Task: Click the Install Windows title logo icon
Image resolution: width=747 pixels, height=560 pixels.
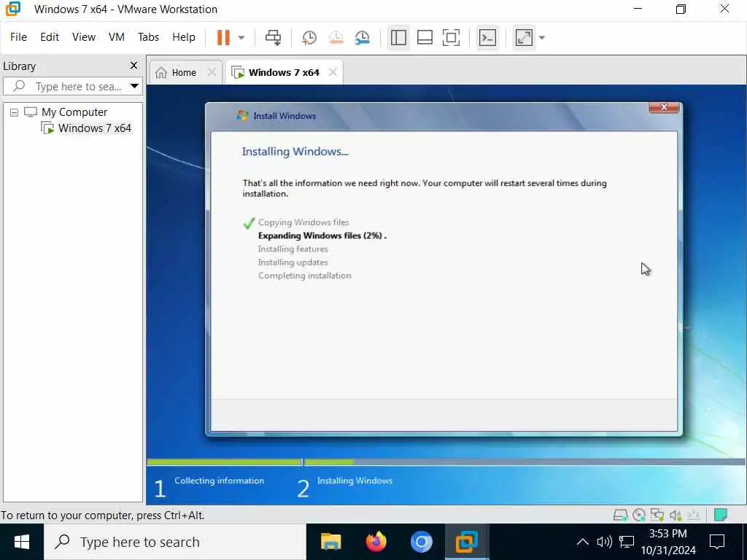Action: click(242, 116)
